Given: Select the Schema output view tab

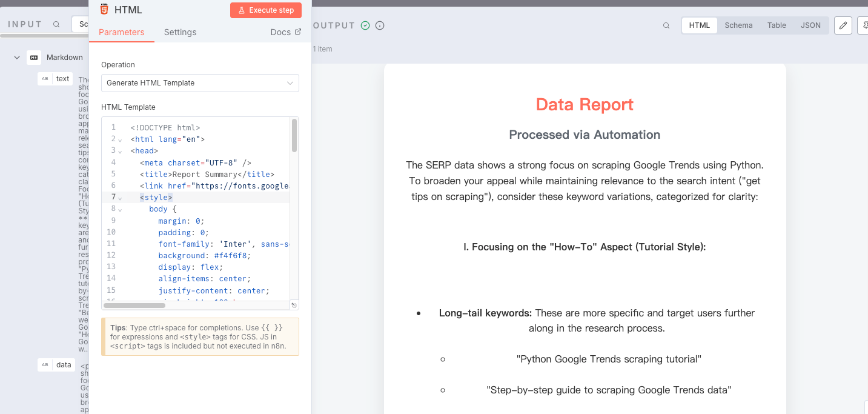Looking at the screenshot, I should 738,25.
